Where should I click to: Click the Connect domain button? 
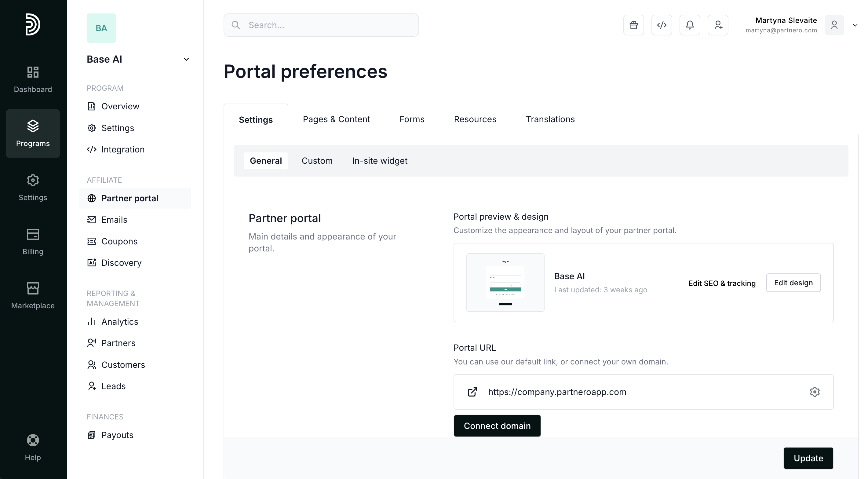(497, 426)
